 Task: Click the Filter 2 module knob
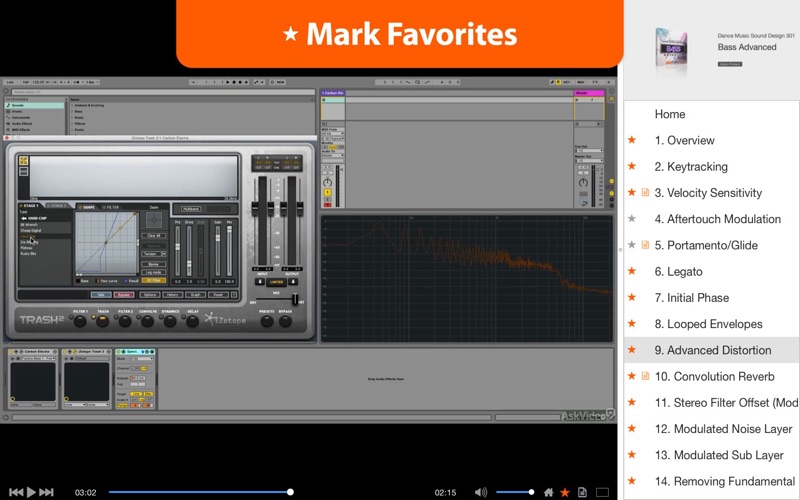click(x=125, y=321)
